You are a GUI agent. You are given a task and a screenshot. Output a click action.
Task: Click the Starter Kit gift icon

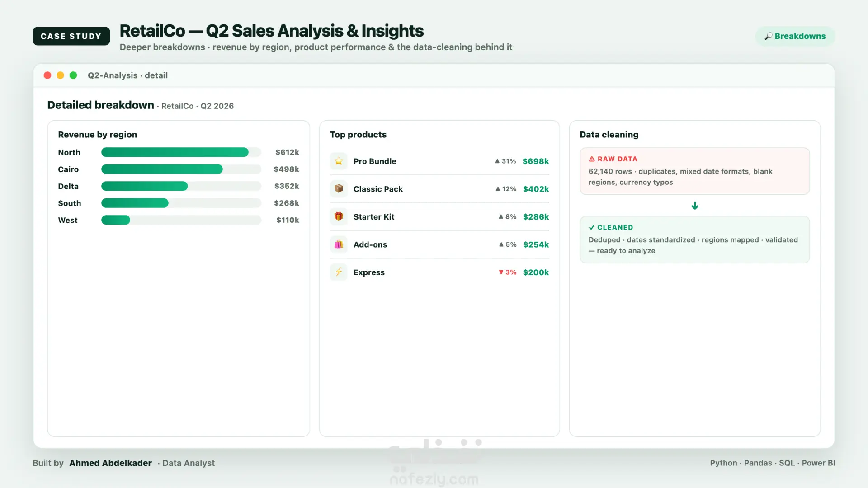click(339, 216)
